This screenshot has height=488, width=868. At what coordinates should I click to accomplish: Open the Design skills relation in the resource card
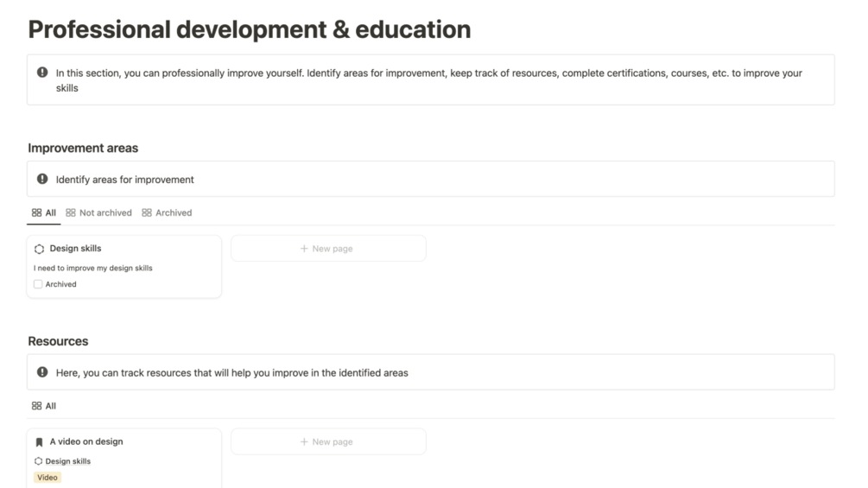pyautogui.click(x=67, y=461)
